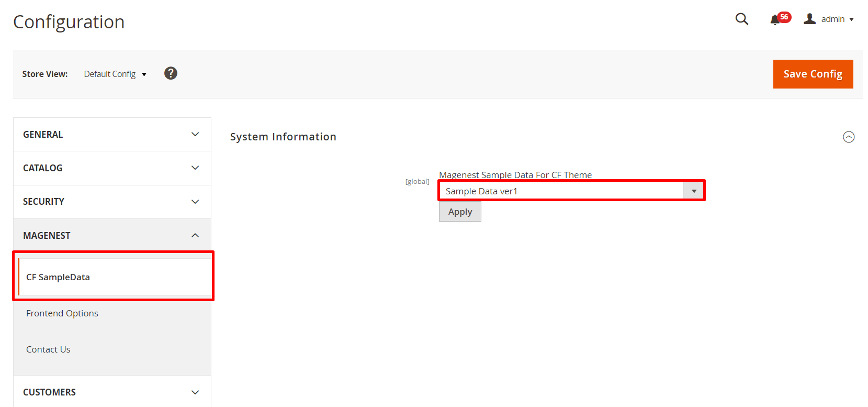Expand the GENERAL configuration section
This screenshot has height=407, width=868.
[x=112, y=135]
